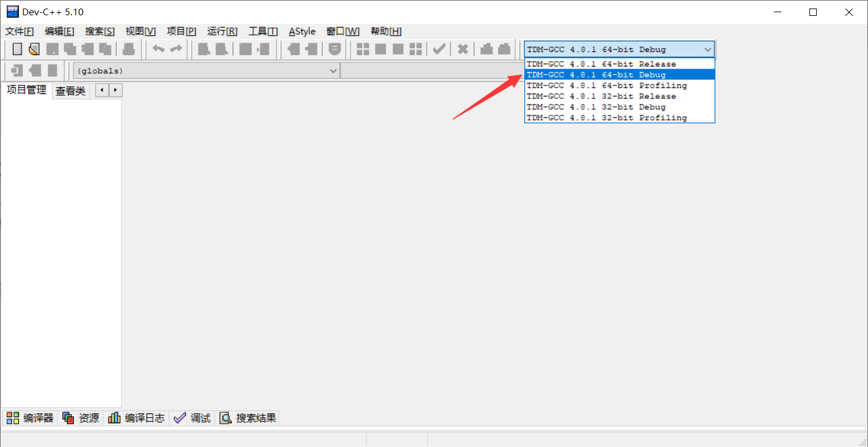This screenshot has width=868, height=447.
Task: Click the Toggle Bookmarks toolbar icon
Action: click(35, 71)
